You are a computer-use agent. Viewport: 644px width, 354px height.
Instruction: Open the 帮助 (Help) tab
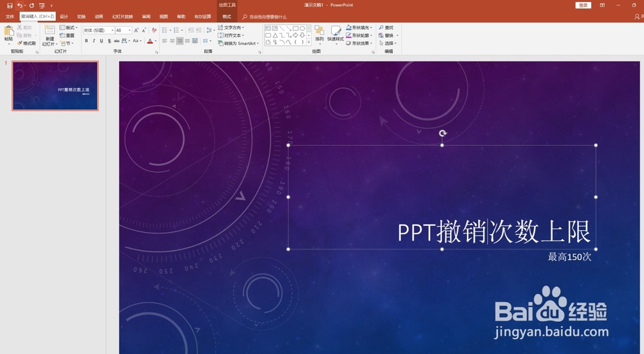click(x=181, y=17)
